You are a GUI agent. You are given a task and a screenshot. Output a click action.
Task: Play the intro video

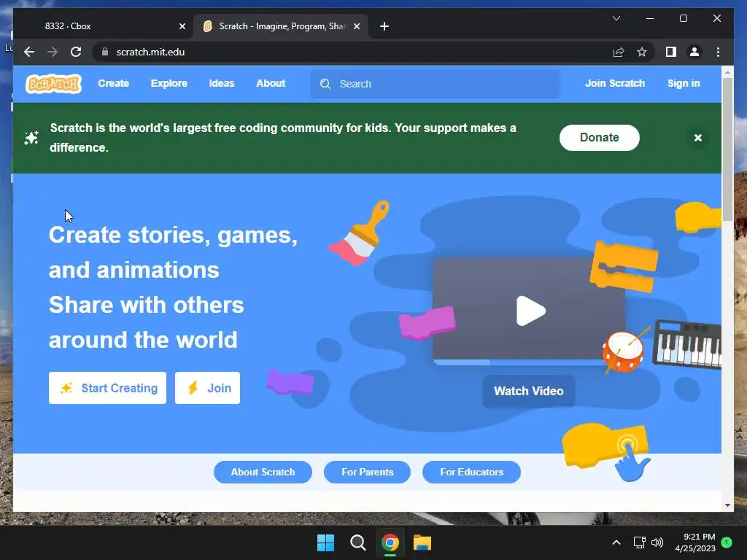530,311
